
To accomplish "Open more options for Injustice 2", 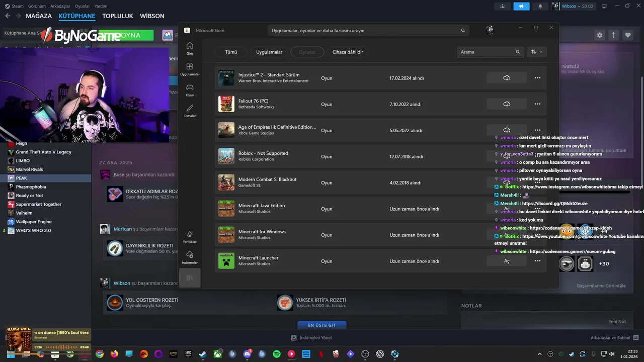I will 537,78.
